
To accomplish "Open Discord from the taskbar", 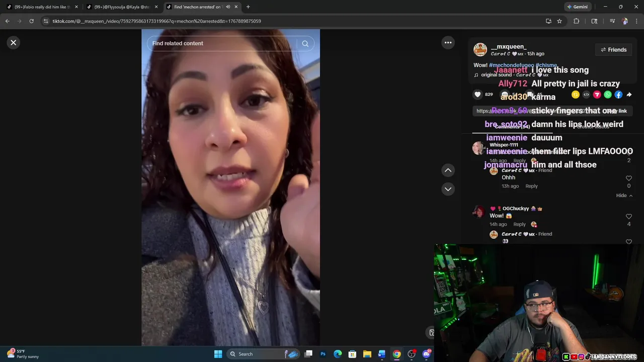I will 427,354.
